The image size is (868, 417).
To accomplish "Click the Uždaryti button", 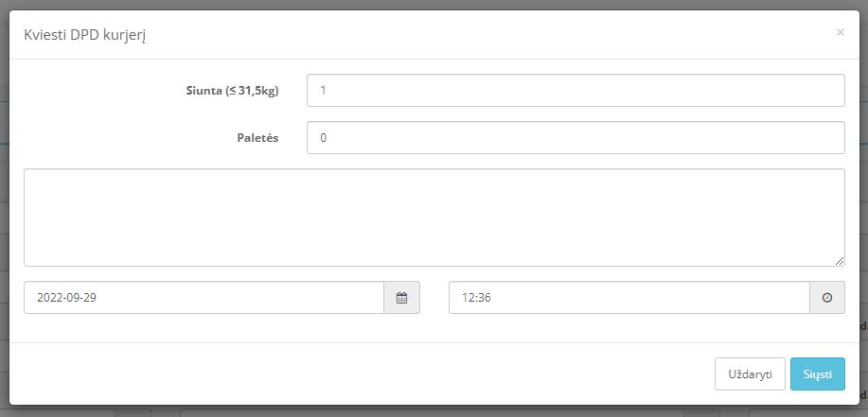I will (x=750, y=374).
